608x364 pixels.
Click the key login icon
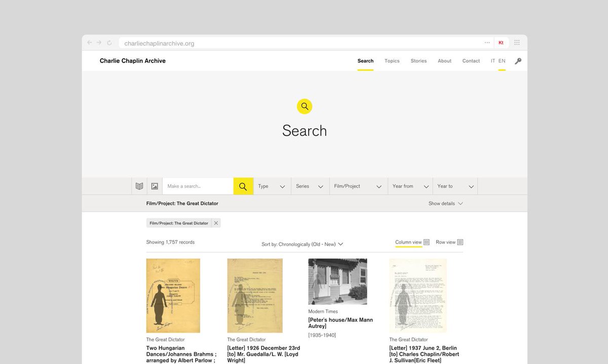pyautogui.click(x=518, y=61)
